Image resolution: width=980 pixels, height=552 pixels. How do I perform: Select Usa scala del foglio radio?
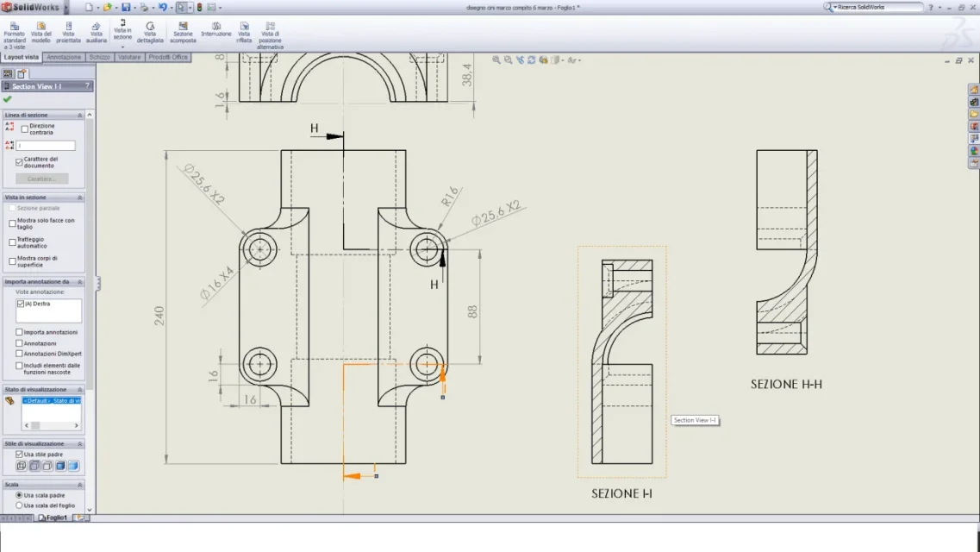(x=19, y=505)
